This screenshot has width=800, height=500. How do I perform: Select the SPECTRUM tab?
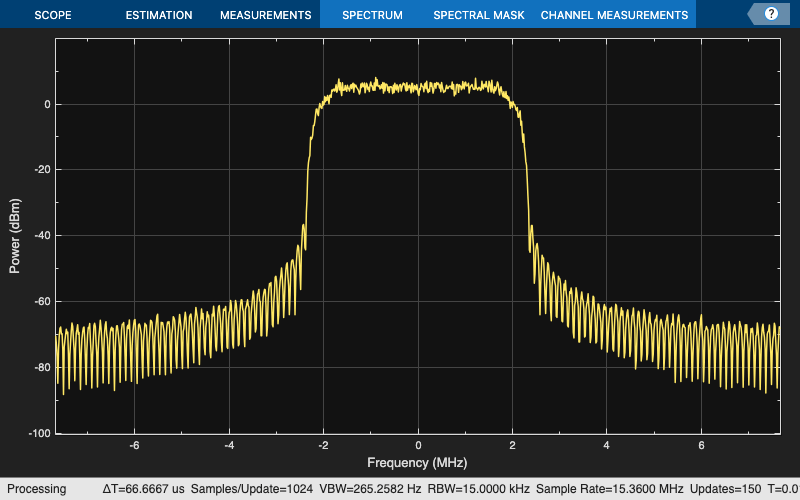coord(372,15)
